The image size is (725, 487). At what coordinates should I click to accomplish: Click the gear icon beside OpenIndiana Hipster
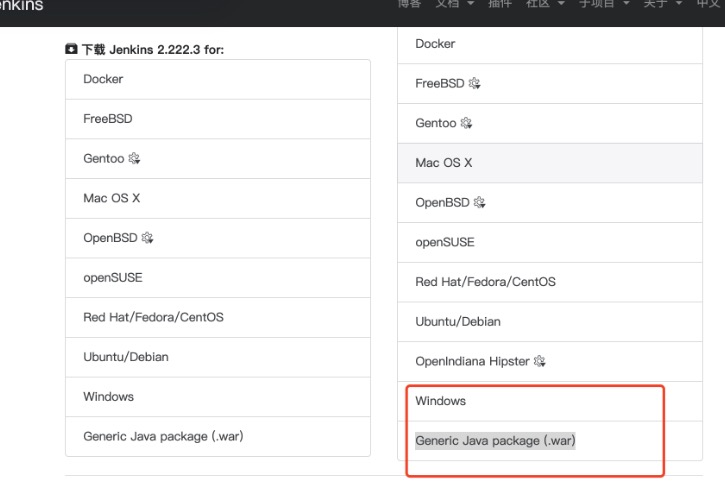540,361
